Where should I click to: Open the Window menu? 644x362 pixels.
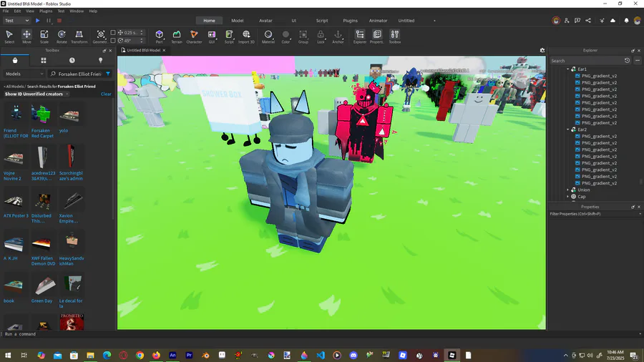coord(77,11)
